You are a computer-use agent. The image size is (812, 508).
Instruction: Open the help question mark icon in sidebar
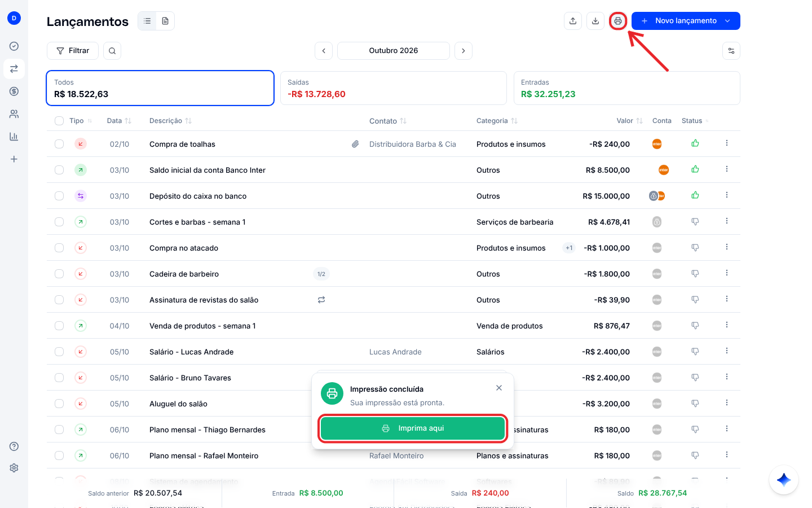pos(14,446)
